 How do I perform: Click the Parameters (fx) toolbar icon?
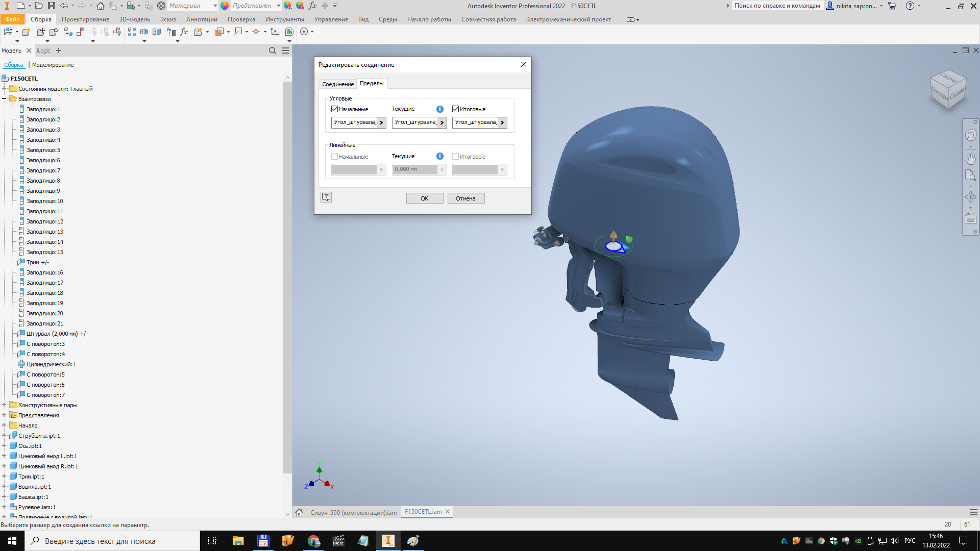(x=184, y=32)
